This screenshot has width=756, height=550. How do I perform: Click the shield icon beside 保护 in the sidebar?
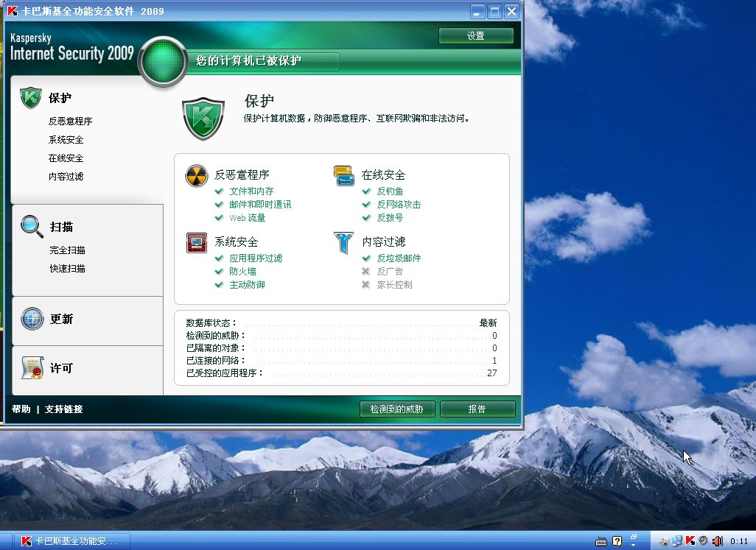pyautogui.click(x=31, y=98)
